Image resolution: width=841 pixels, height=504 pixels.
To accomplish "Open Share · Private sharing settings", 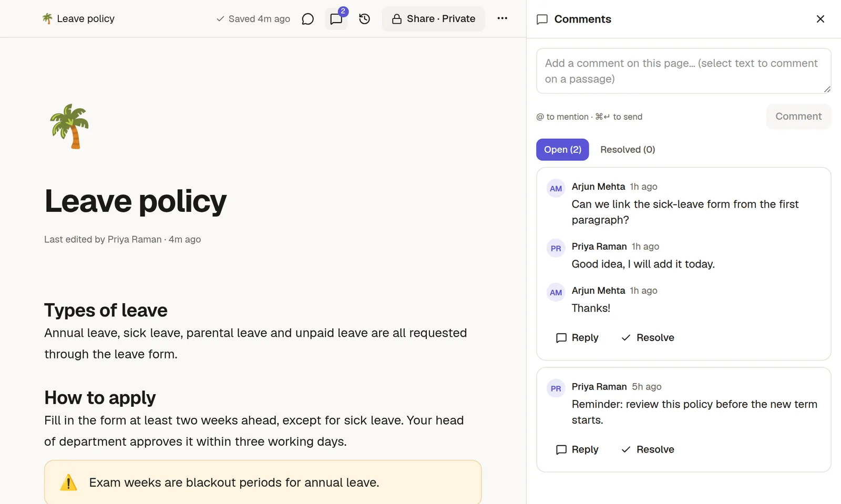I will coord(434,19).
